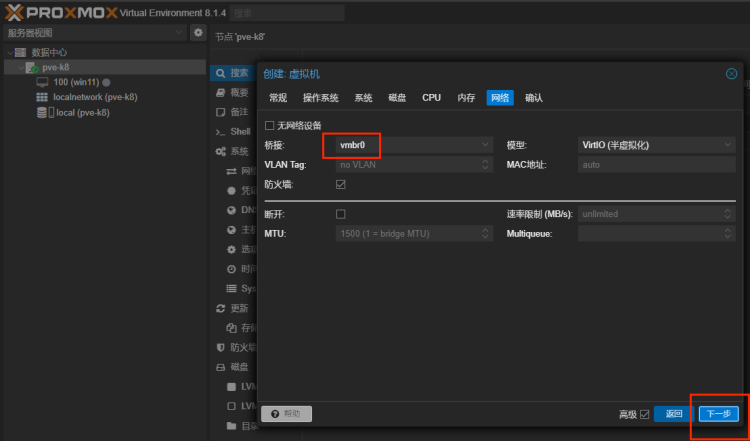Open the 服务器视图 view selector dropdown
This screenshot has height=441, width=750.
pyautogui.click(x=178, y=33)
